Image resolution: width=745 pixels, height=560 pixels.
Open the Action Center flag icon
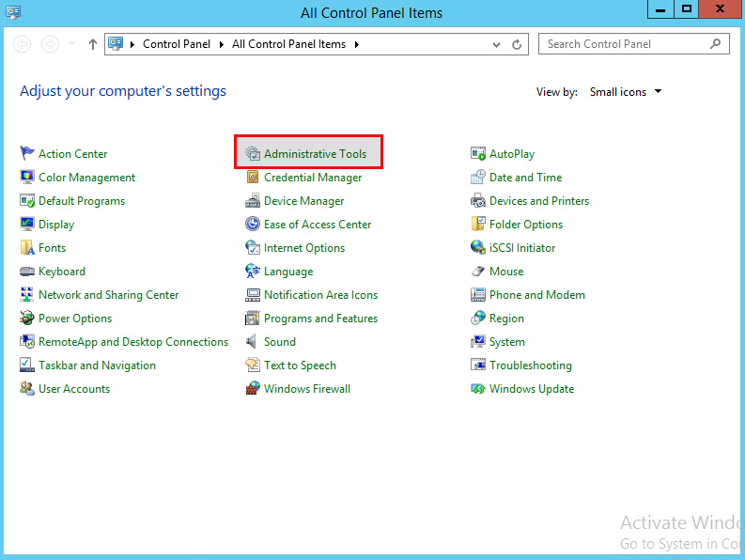coord(27,153)
